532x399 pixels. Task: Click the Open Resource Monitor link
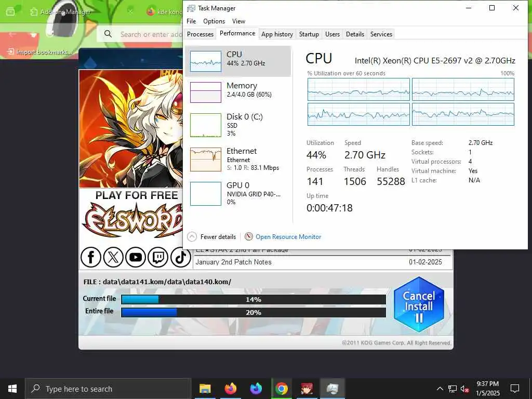pyautogui.click(x=288, y=237)
